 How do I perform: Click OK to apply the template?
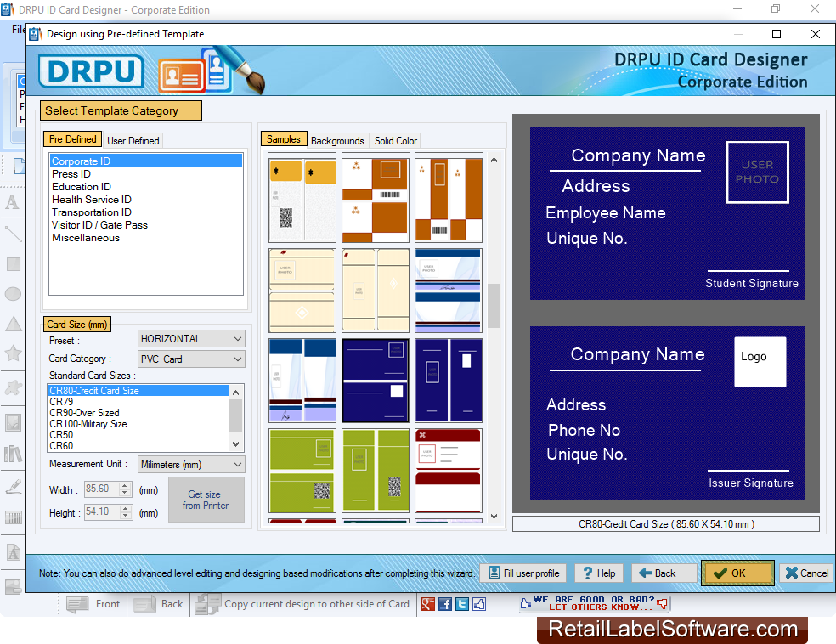736,573
